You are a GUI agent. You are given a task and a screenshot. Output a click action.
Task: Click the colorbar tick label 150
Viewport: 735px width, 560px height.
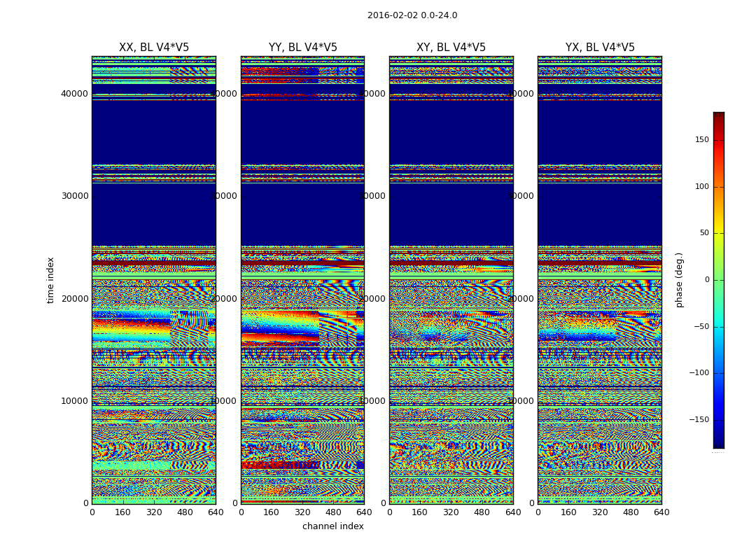coord(702,139)
